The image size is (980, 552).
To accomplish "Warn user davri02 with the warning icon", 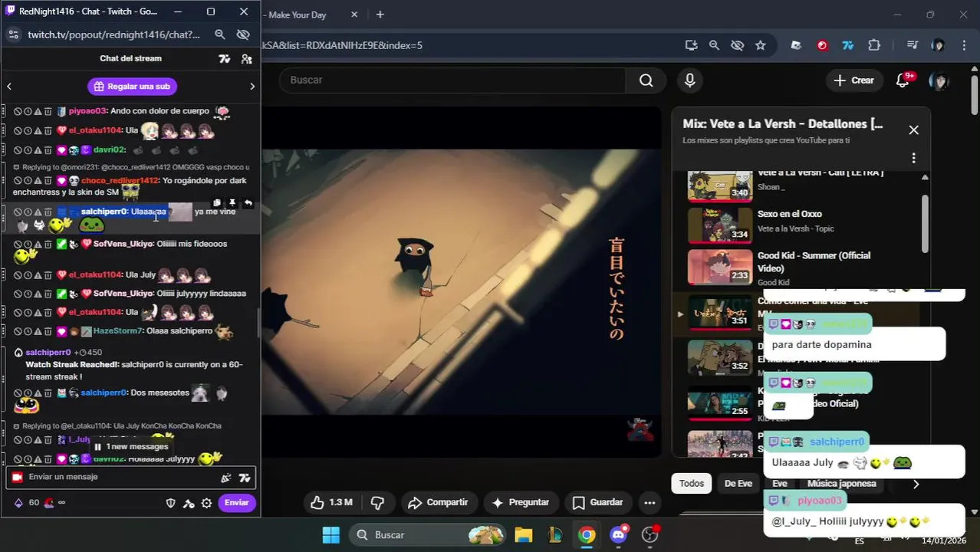I will (38, 150).
